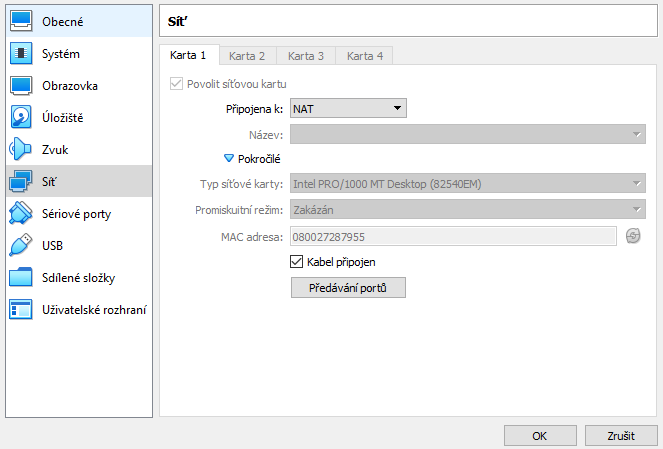This screenshot has width=663, height=449.
Task: Generate new MAC address with refresh icon
Action: tap(632, 236)
